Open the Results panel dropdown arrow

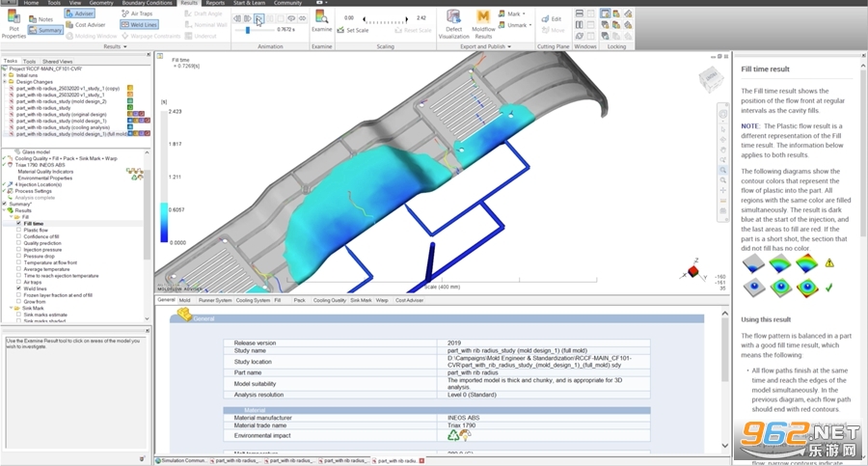(x=125, y=46)
